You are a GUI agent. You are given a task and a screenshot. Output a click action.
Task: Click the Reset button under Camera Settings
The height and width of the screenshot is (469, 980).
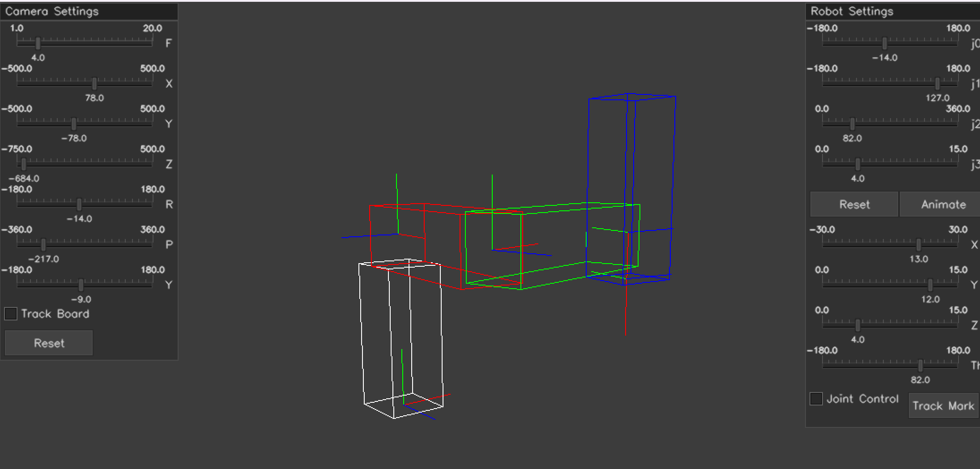[x=48, y=343]
